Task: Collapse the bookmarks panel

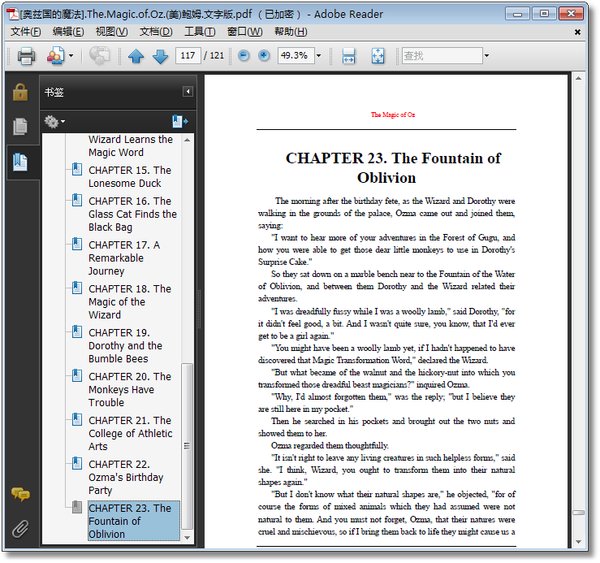Action: tap(187, 92)
